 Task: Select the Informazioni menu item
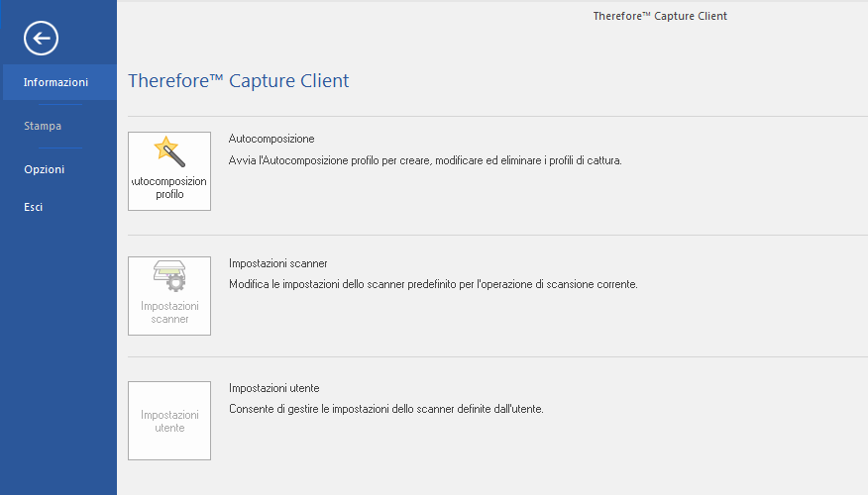pyautogui.click(x=59, y=82)
